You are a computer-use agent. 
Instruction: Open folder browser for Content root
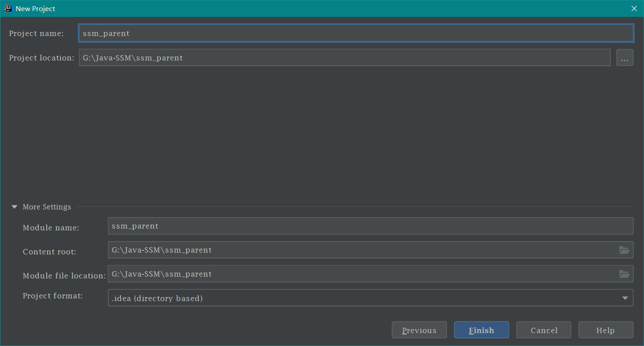click(x=624, y=250)
